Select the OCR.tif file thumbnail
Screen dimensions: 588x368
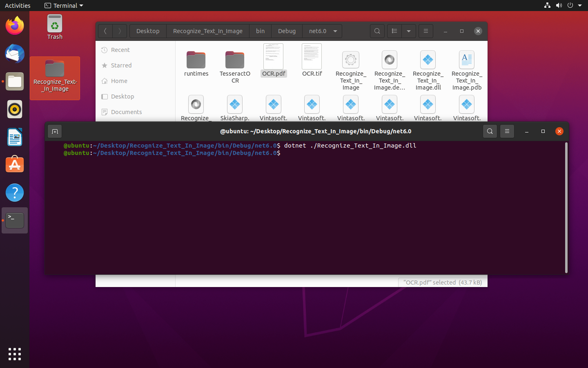tap(312, 57)
